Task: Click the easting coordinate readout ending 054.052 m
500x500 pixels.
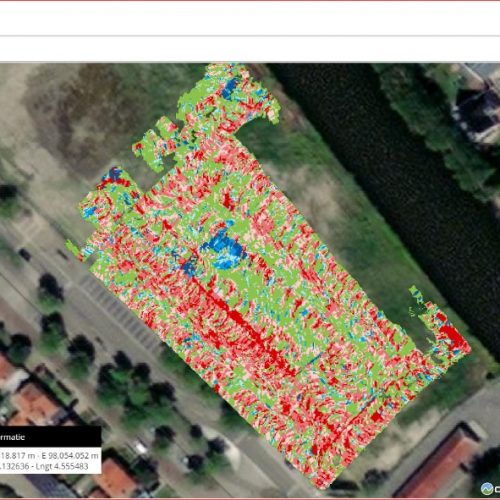Action: 70,455
